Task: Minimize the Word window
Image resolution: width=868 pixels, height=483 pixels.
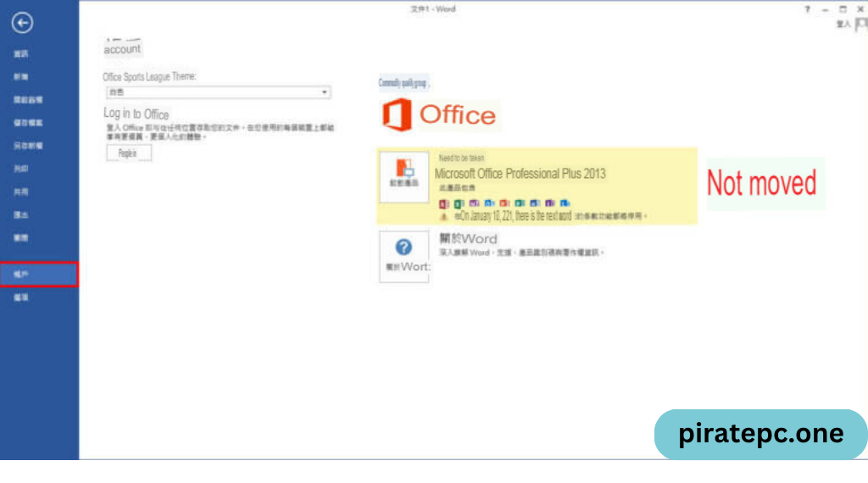Action: click(825, 10)
